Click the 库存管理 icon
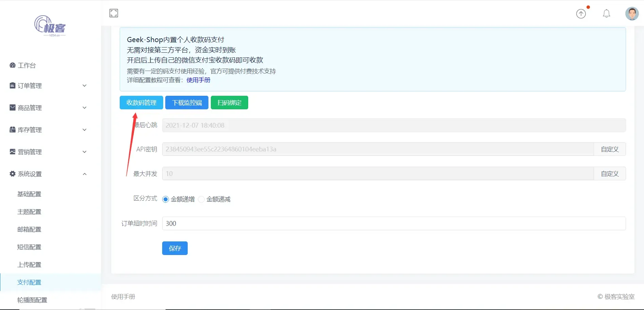Screen dimensions: 644x310 (13, 130)
